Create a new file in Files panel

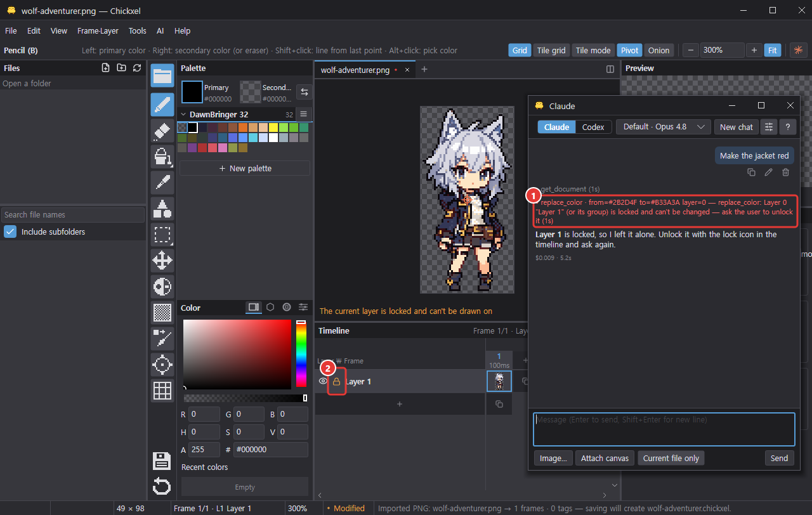[106, 68]
